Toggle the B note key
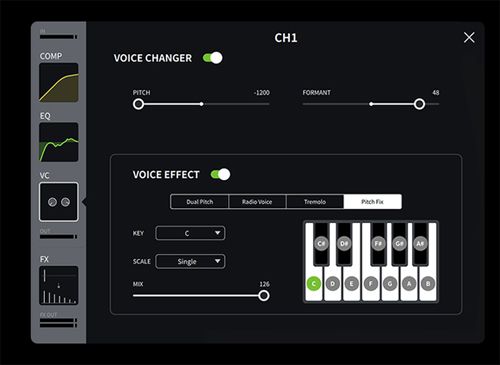Screen dimensions: 500x365 tap(428, 284)
